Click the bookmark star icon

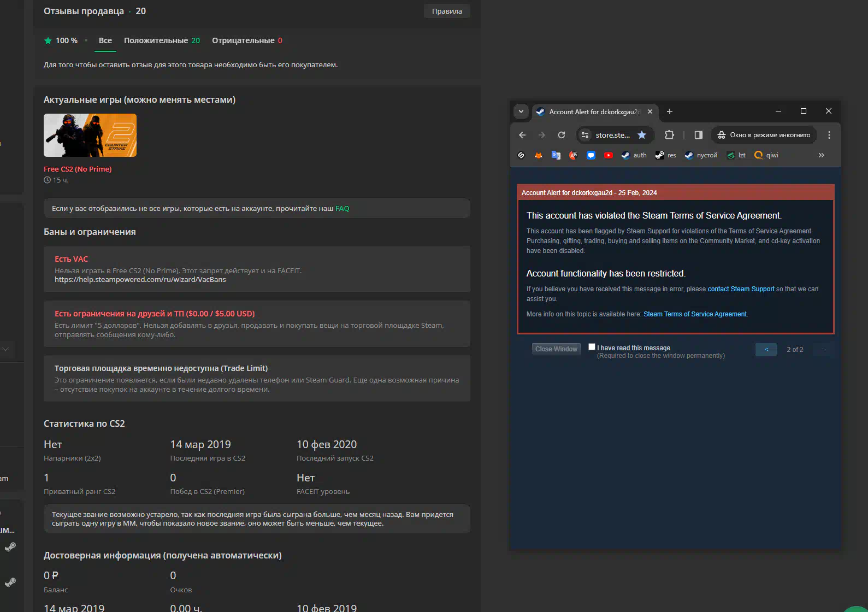[x=642, y=135]
